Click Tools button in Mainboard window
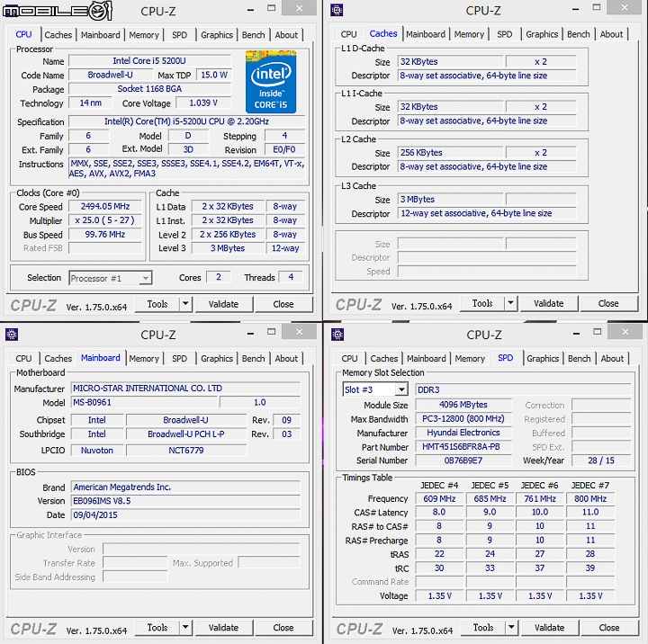 [x=157, y=628]
